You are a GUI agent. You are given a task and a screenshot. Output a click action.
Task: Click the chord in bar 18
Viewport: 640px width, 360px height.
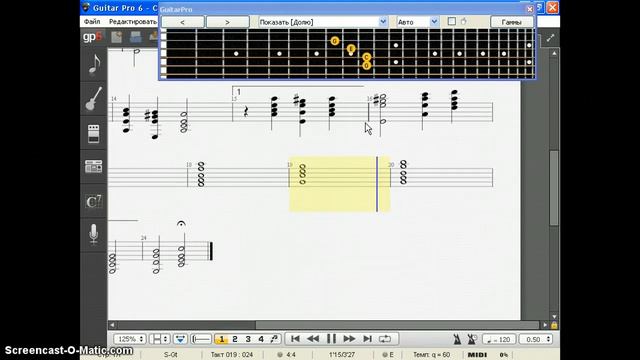201,174
